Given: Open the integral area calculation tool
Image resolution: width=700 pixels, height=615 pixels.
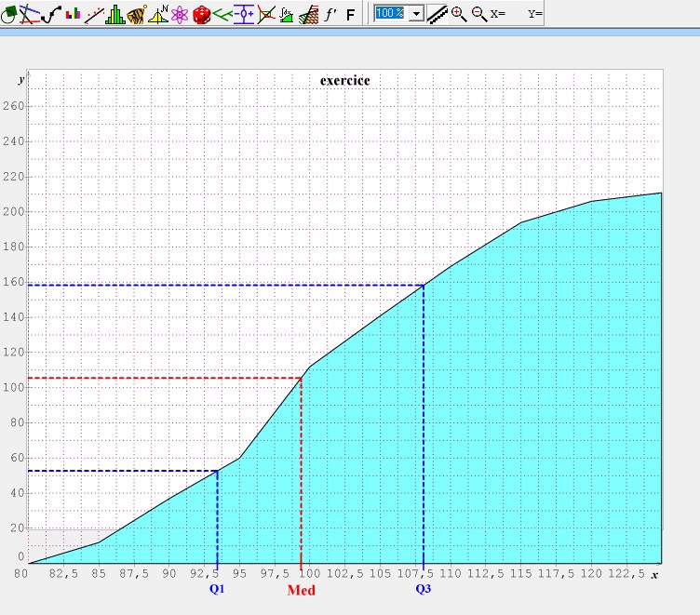Looking at the screenshot, I should click(287, 15).
